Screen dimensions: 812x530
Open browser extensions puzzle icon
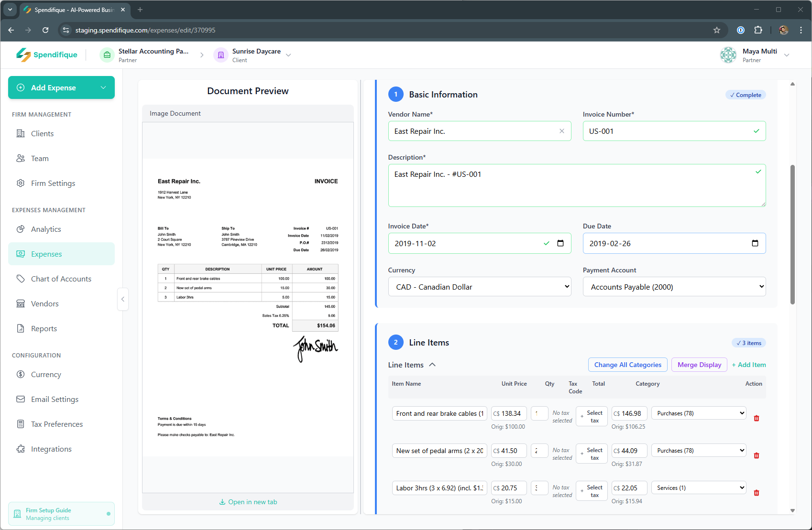click(758, 30)
